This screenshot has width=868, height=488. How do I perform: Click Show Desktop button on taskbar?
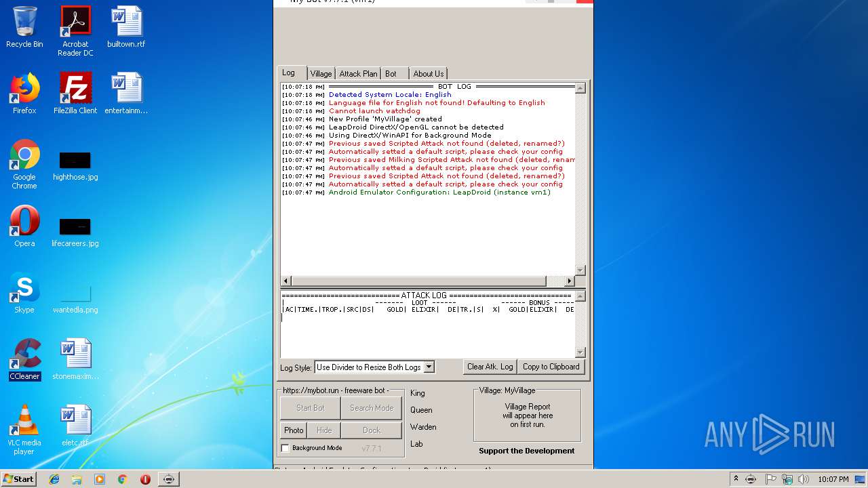[861, 479]
